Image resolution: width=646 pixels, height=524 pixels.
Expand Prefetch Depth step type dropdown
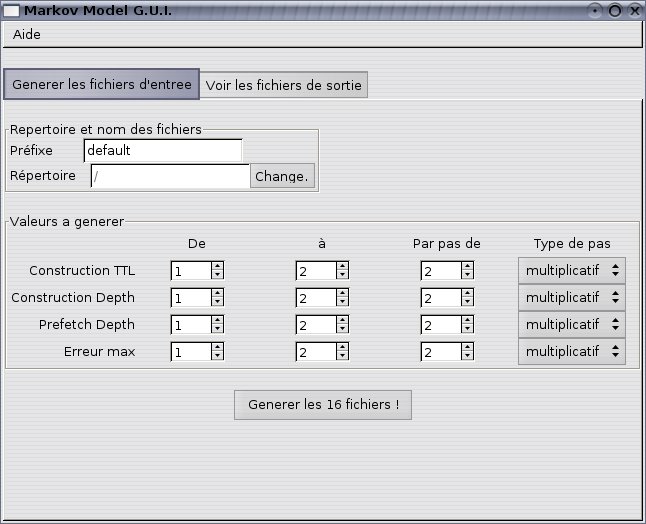[x=571, y=324]
